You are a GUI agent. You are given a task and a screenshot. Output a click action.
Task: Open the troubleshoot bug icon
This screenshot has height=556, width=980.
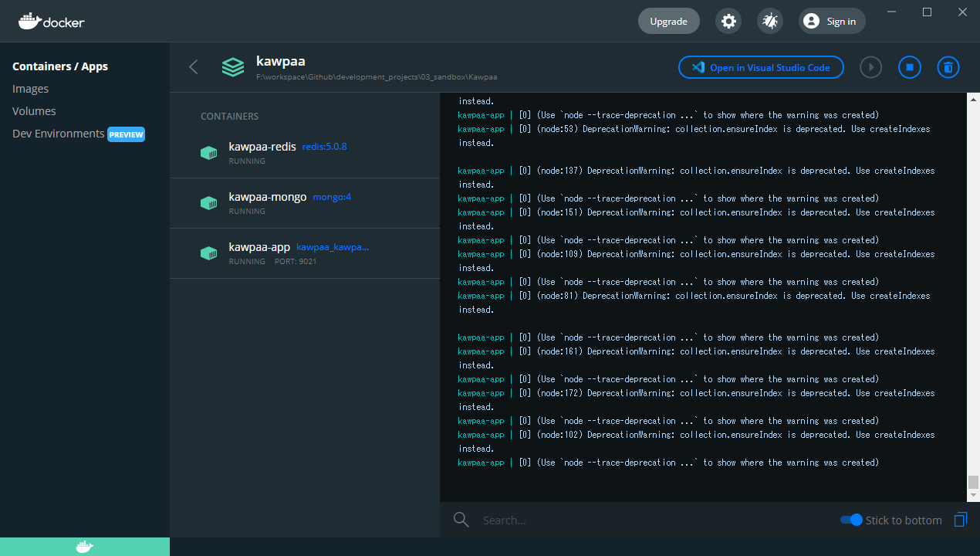769,22
